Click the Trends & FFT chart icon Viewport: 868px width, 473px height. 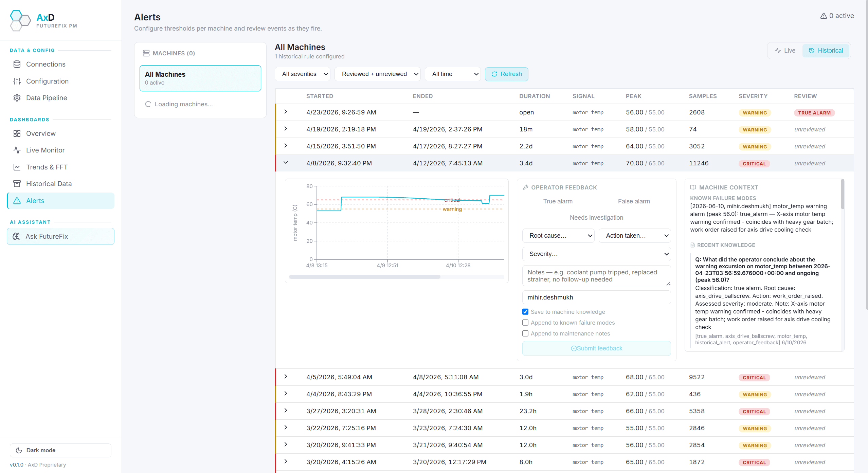click(x=17, y=167)
